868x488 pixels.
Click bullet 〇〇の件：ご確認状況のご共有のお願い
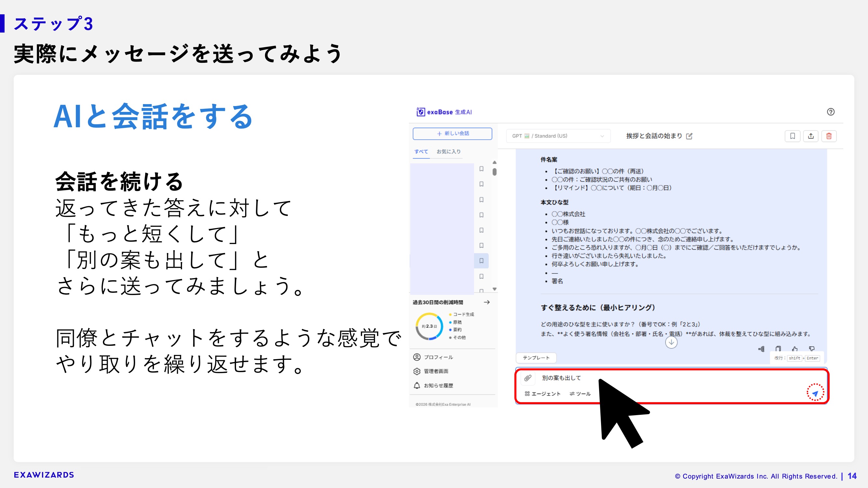(601, 180)
